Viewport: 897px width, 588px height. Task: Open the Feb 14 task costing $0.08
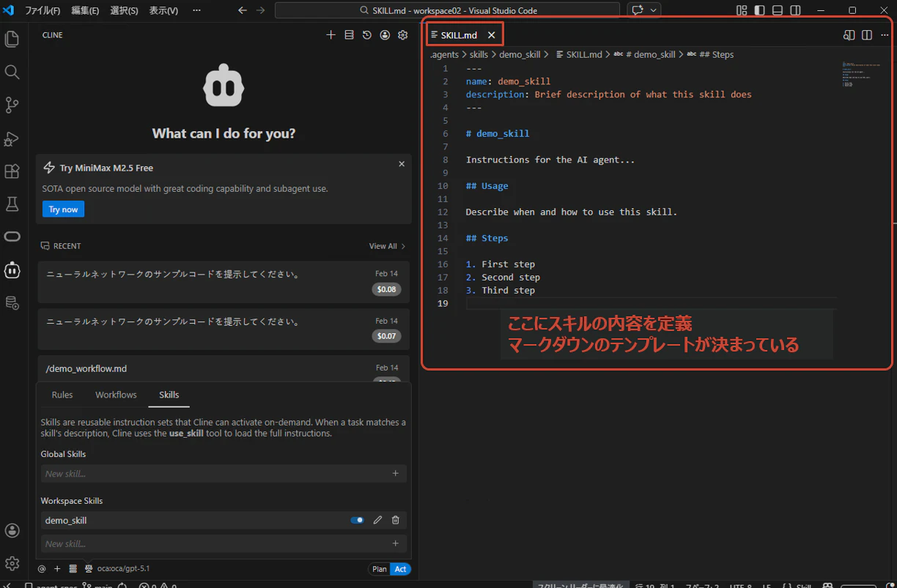coord(224,282)
